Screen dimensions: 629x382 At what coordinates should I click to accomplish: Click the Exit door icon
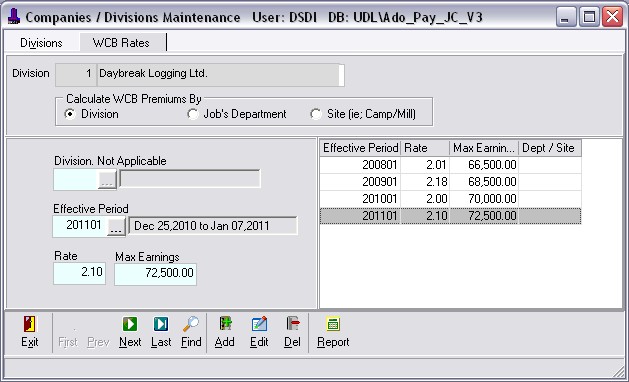pyautogui.click(x=29, y=325)
